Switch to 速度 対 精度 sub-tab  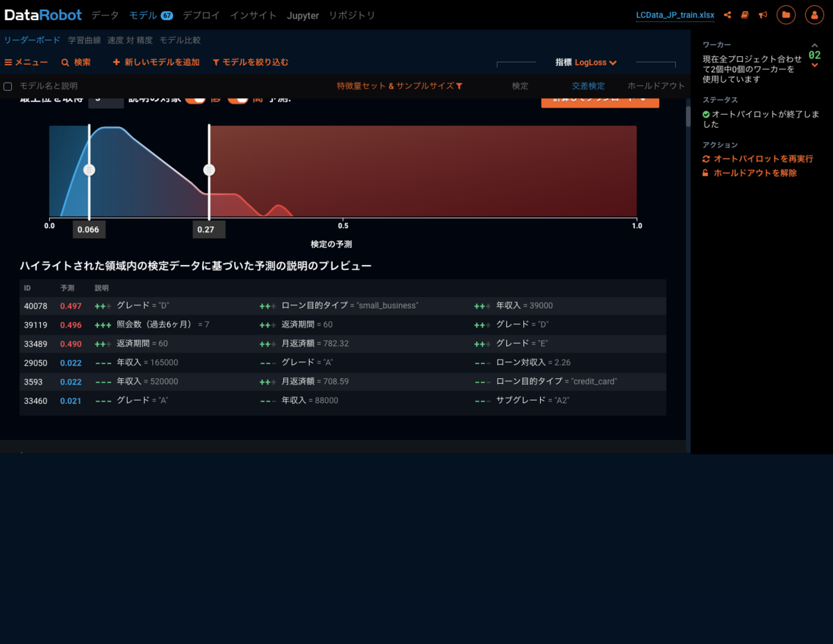coord(130,40)
